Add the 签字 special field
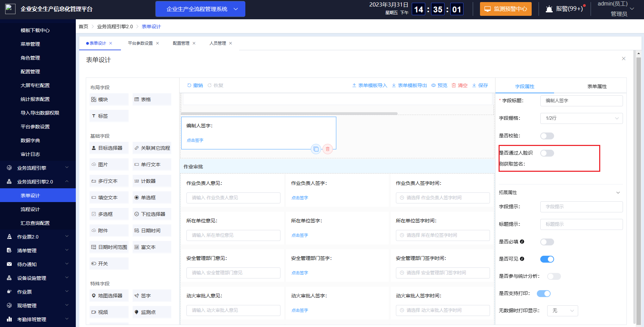 pos(152,296)
